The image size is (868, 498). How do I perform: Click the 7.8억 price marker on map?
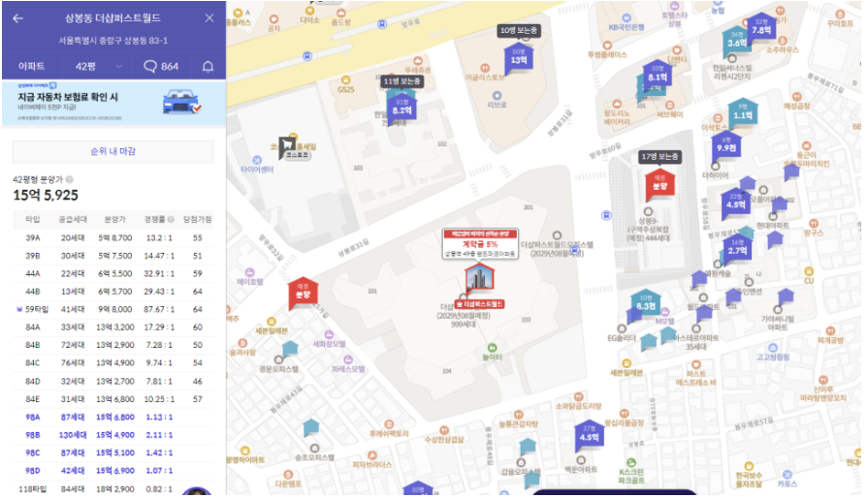click(x=761, y=28)
